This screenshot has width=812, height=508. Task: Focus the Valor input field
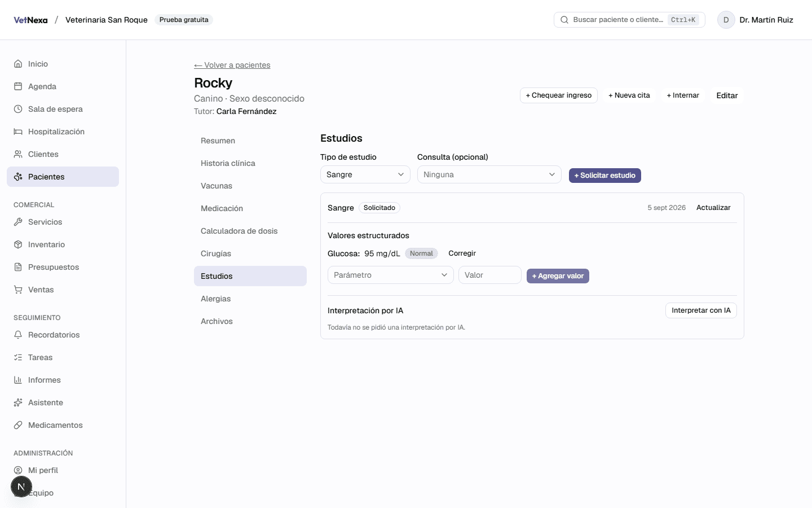tap(490, 275)
